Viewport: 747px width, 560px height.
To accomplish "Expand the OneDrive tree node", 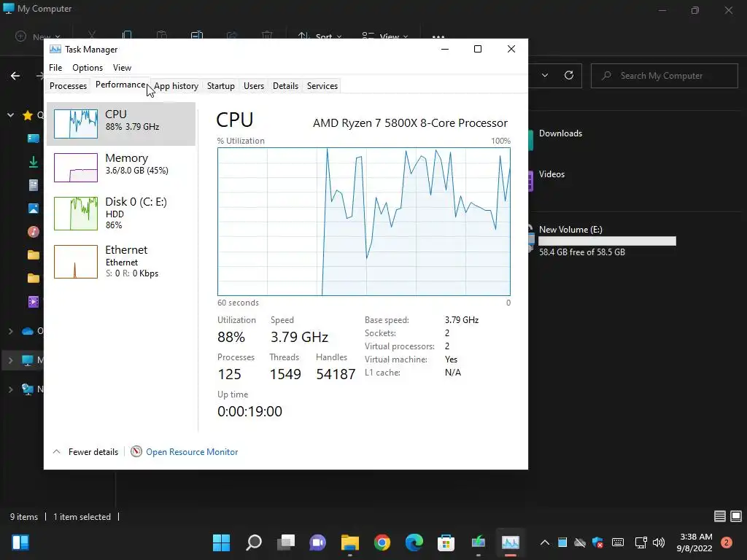I will coord(10,331).
